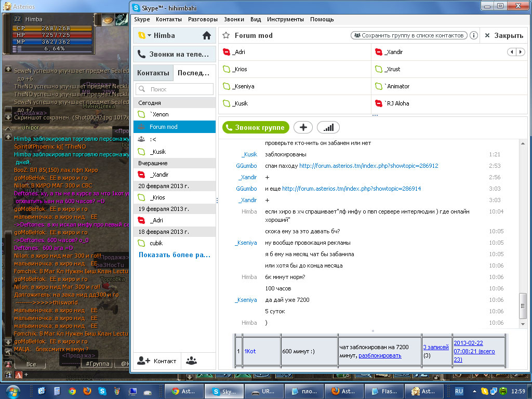Open forum link showtopic=286912
The width and height of the screenshot is (532, 399).
368,166
